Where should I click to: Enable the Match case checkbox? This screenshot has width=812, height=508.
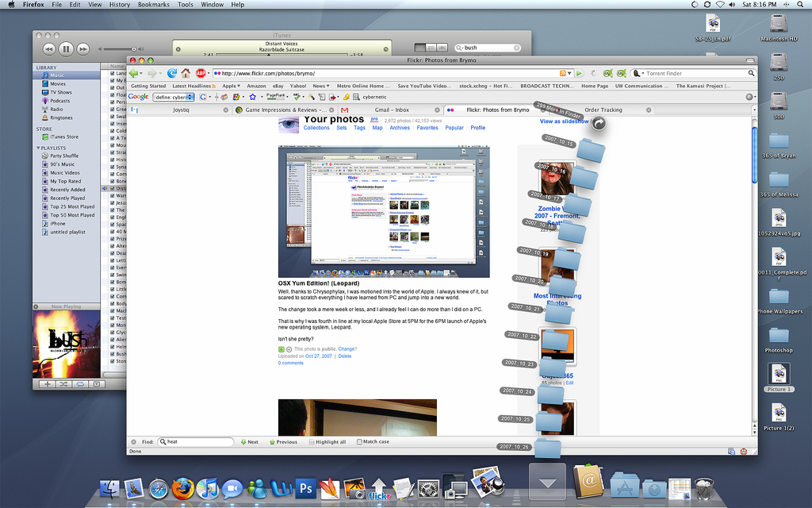click(359, 442)
